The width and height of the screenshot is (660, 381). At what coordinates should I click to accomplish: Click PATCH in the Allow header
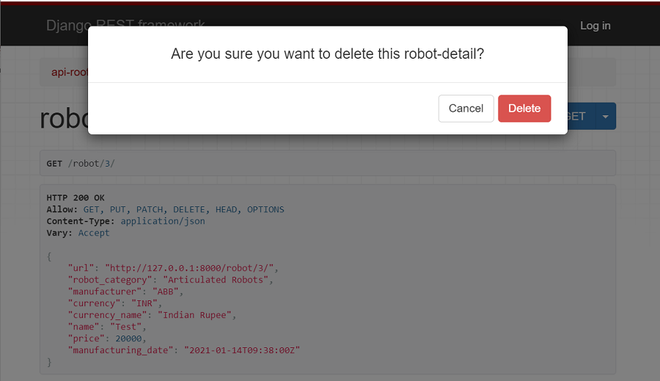(149, 209)
